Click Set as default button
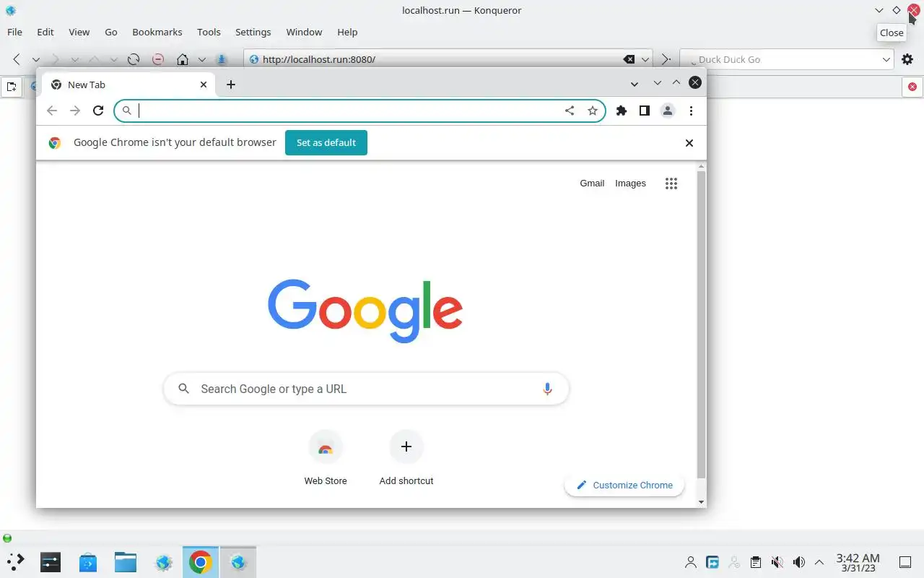 (x=326, y=142)
